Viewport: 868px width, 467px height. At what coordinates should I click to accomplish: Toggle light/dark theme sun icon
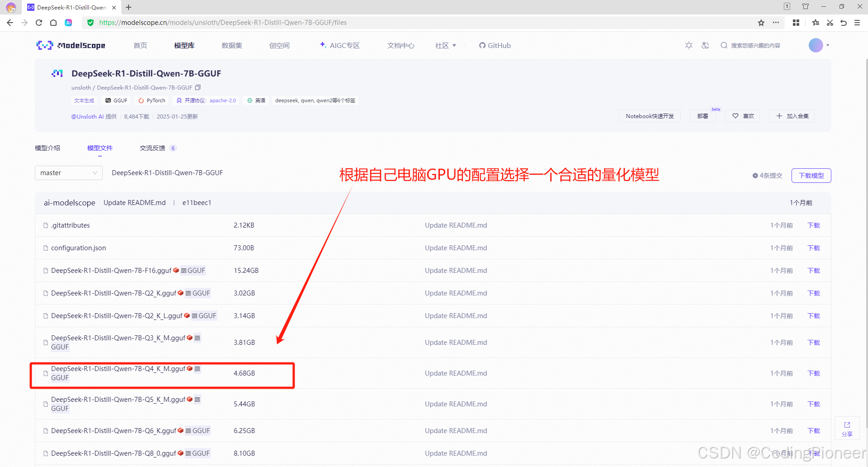point(689,45)
